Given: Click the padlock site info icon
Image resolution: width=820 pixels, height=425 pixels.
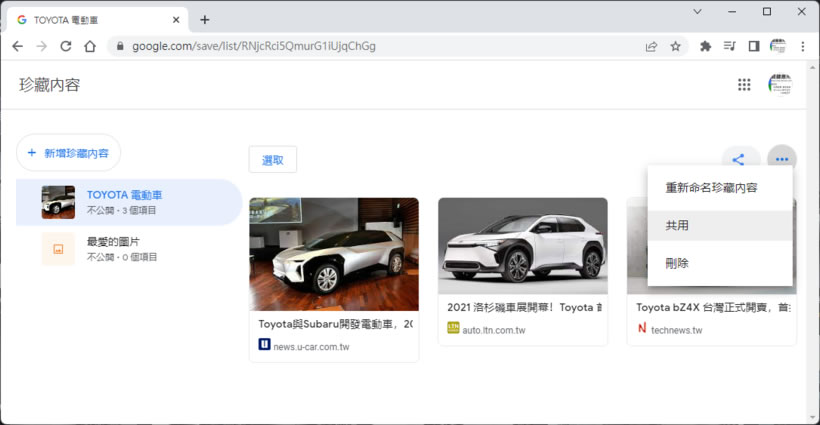Looking at the screenshot, I should 120,47.
